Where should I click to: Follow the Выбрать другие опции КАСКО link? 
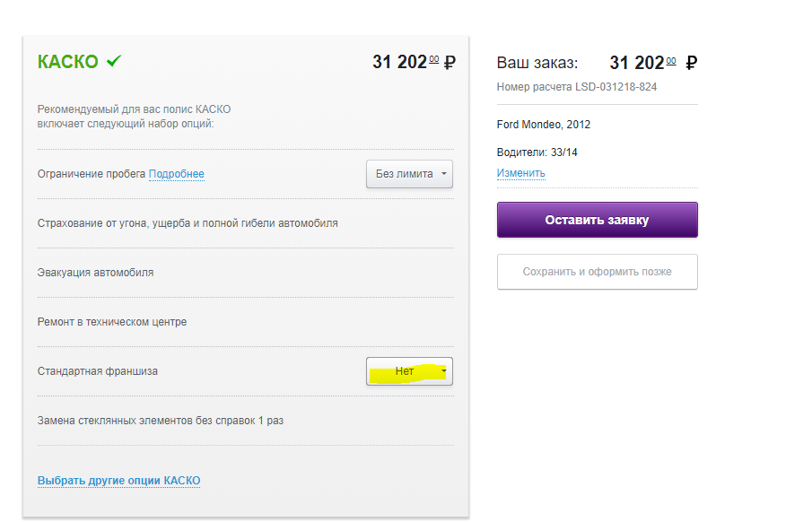click(118, 481)
